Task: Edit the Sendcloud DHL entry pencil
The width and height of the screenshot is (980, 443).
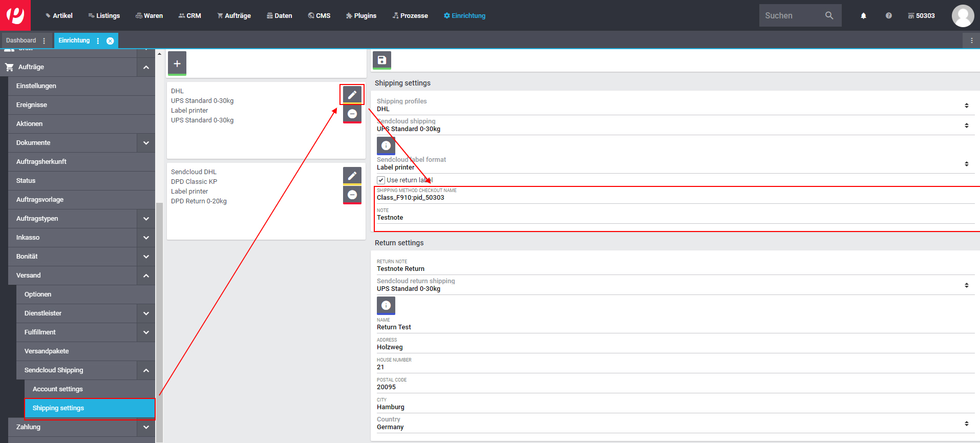Action: point(352,176)
